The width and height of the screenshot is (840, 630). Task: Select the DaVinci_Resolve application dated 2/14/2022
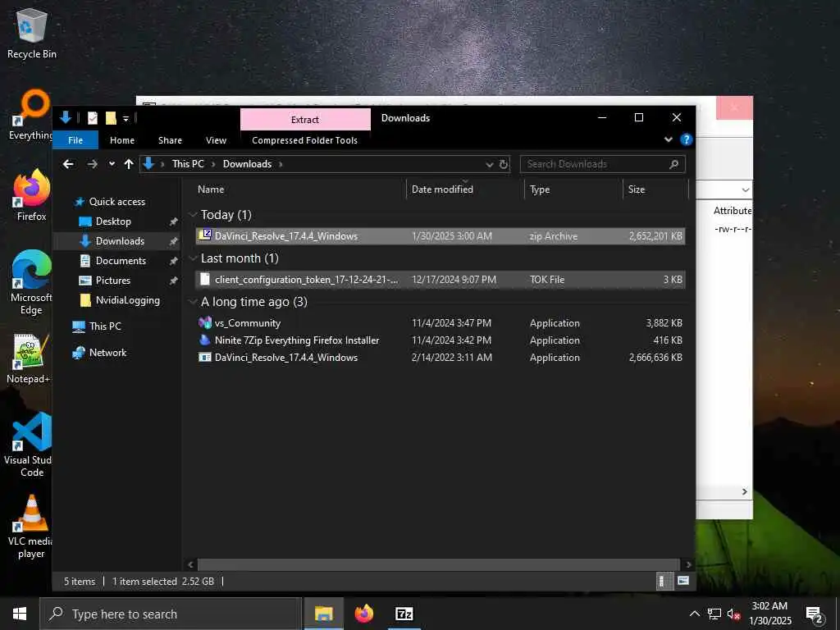pos(440,358)
